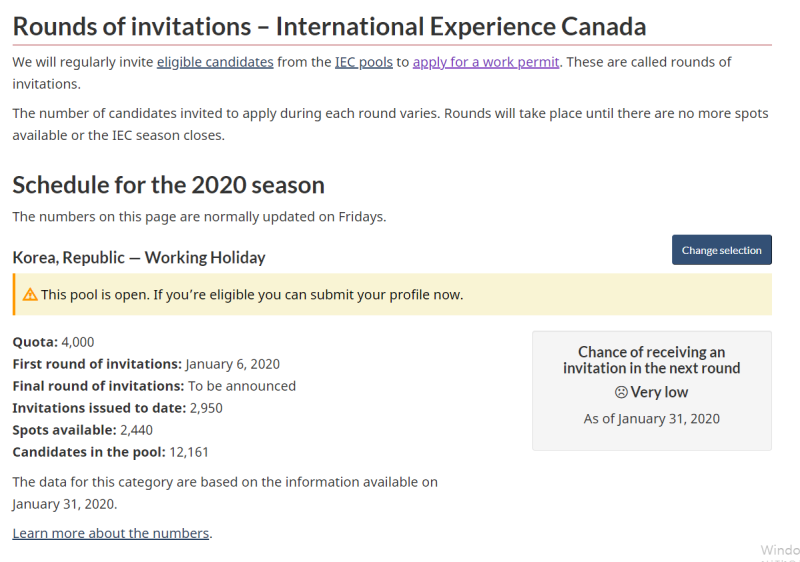
Task: Click the Spots available 2,440 line
Action: coord(83,430)
